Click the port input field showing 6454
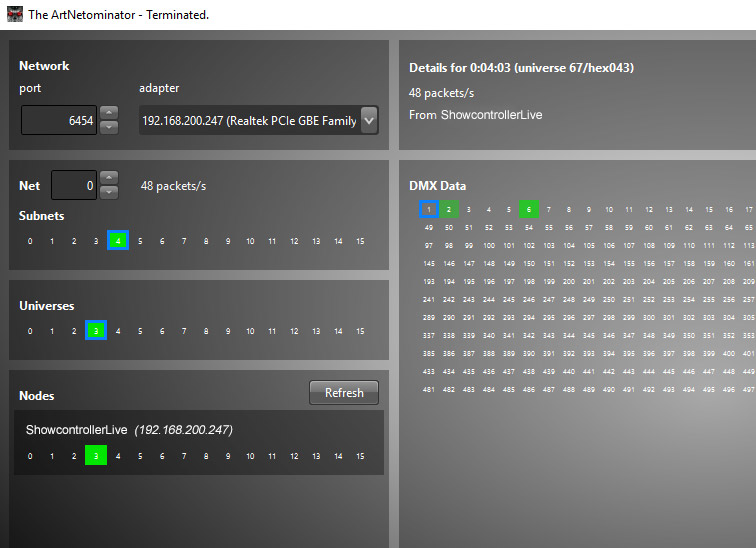This screenshot has height=548, width=756. pyautogui.click(x=60, y=121)
